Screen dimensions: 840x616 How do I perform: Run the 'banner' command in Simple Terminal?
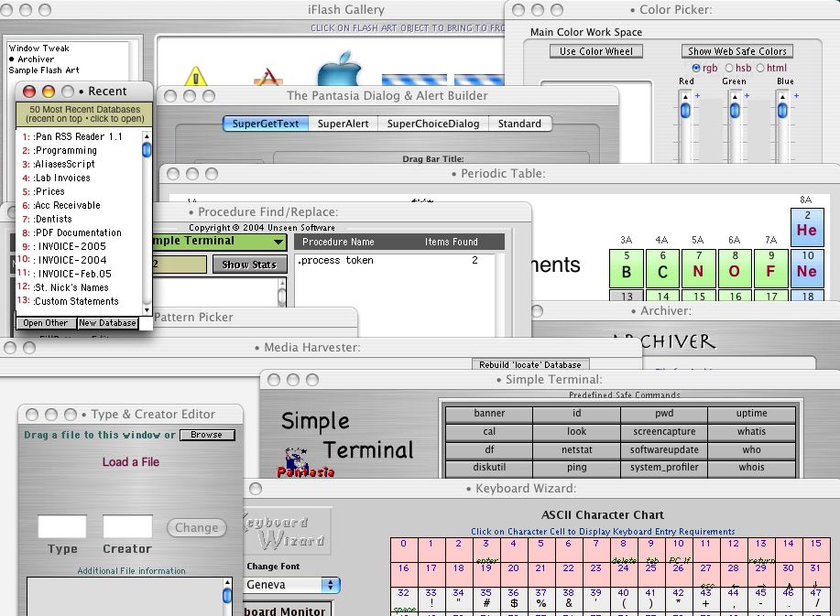coord(489,414)
